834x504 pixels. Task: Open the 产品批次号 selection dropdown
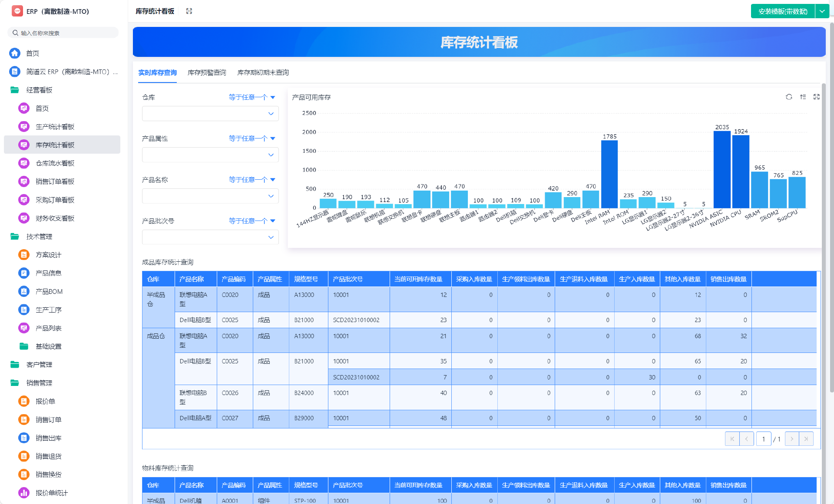210,237
